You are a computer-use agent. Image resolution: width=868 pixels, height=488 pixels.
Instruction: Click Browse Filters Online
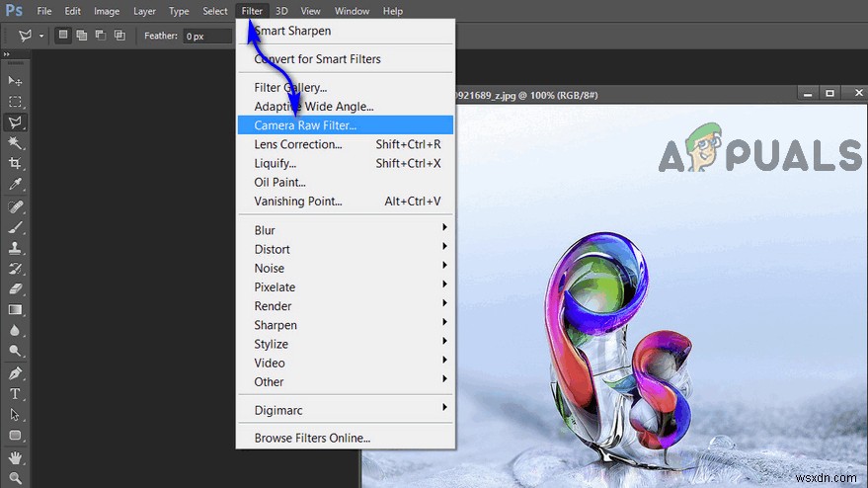(x=346, y=439)
